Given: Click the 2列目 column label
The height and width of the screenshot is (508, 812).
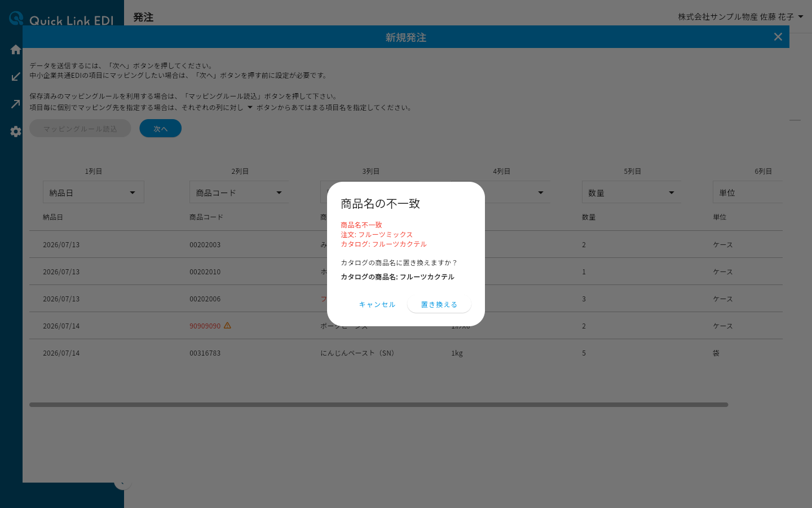Looking at the screenshot, I should click(x=240, y=171).
